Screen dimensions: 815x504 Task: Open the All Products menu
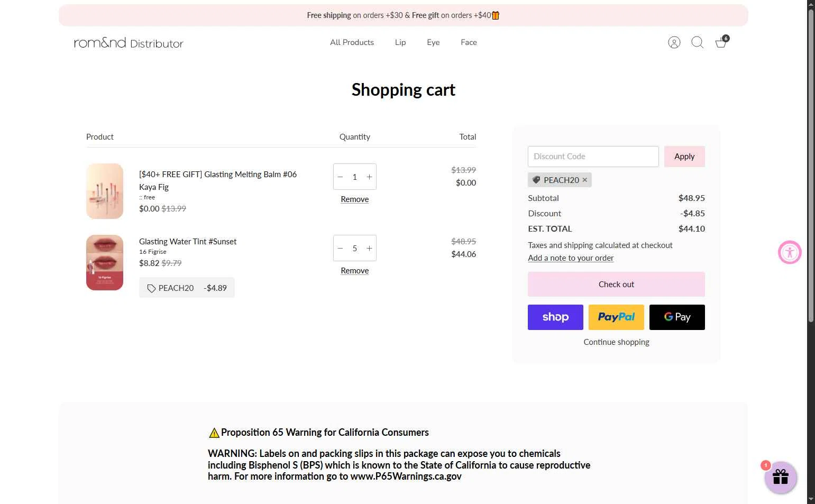[x=352, y=42]
